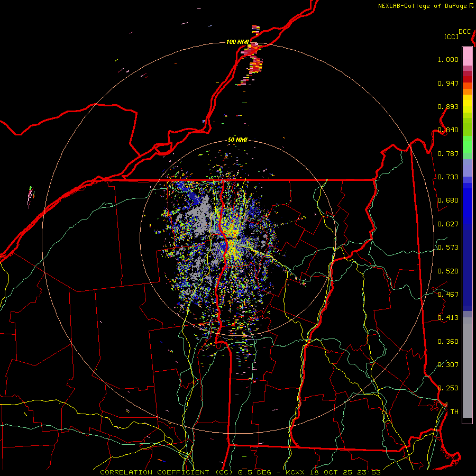
Task: Click the [CC] label above color bar
Action: [x=452, y=36]
